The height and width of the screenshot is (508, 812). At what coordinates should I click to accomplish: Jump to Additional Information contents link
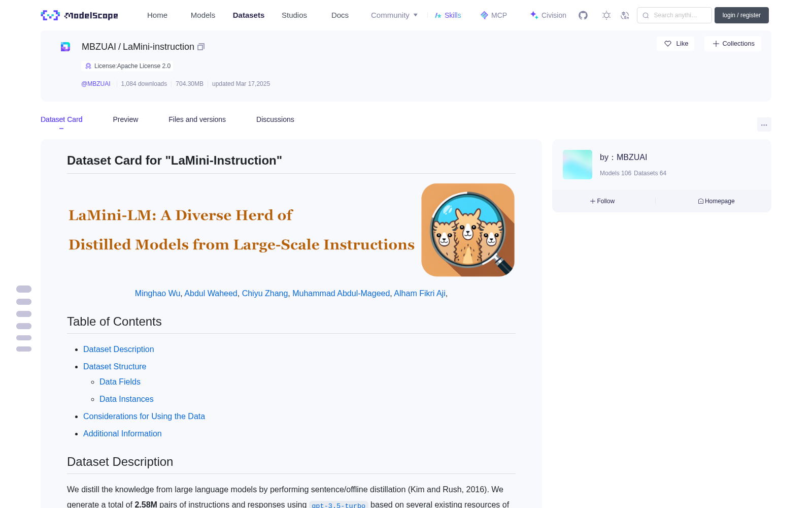pos(122,433)
